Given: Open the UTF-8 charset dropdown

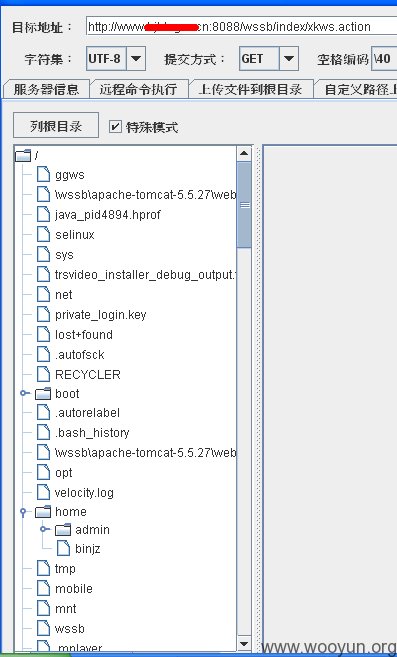Looking at the screenshot, I should pyautogui.click(x=136, y=58).
